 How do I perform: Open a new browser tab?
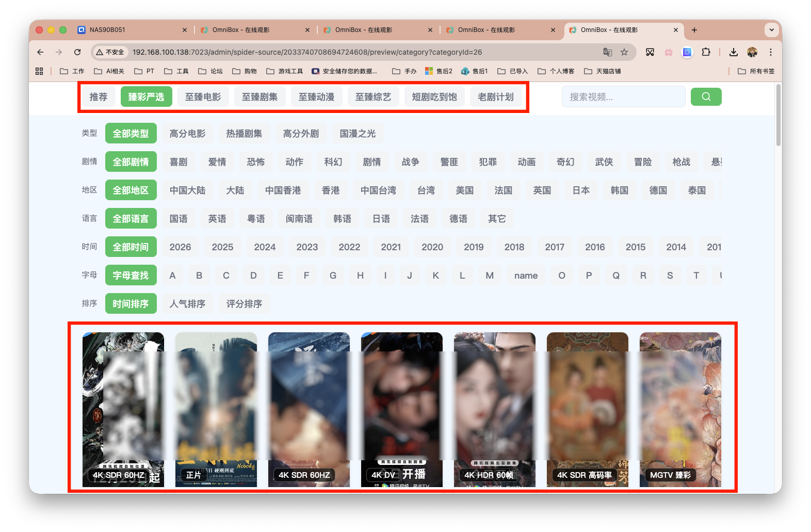click(694, 30)
